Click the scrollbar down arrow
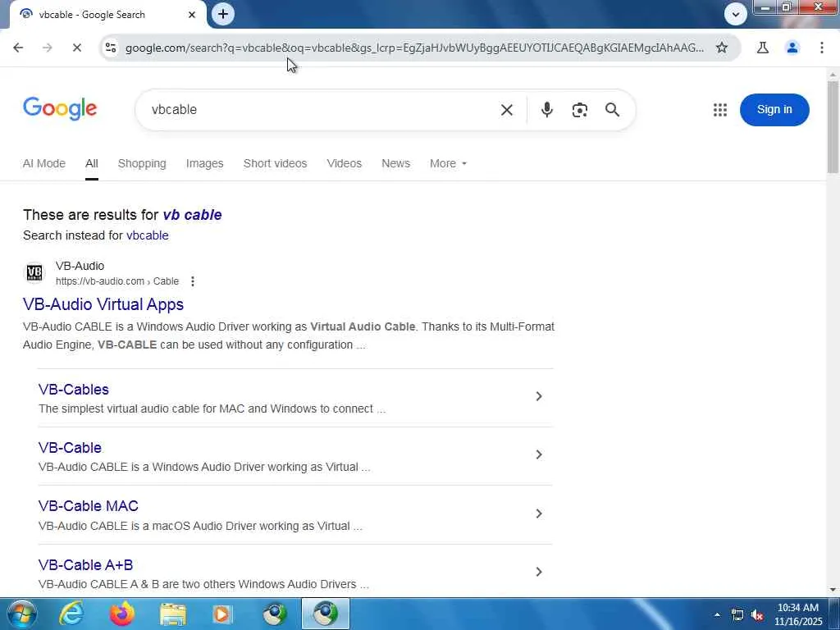Image resolution: width=840 pixels, height=630 pixels. (833, 589)
